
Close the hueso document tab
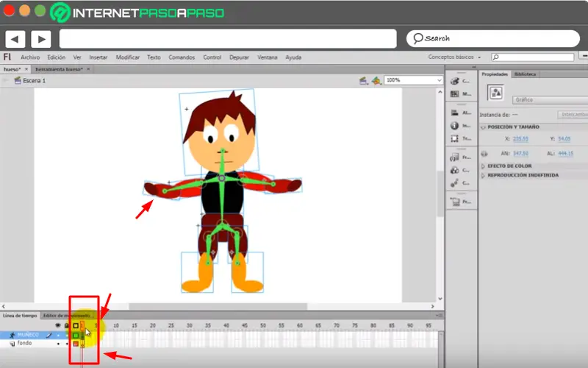(x=26, y=69)
